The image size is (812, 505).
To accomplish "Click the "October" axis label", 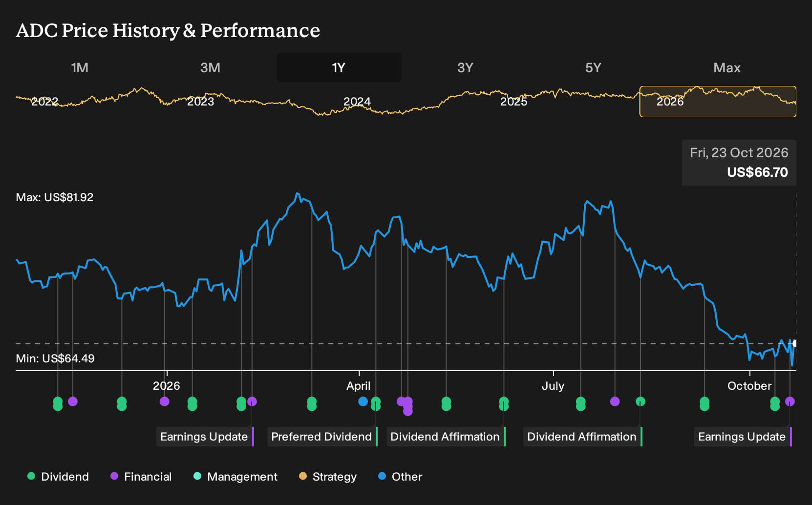I will pos(749,386).
